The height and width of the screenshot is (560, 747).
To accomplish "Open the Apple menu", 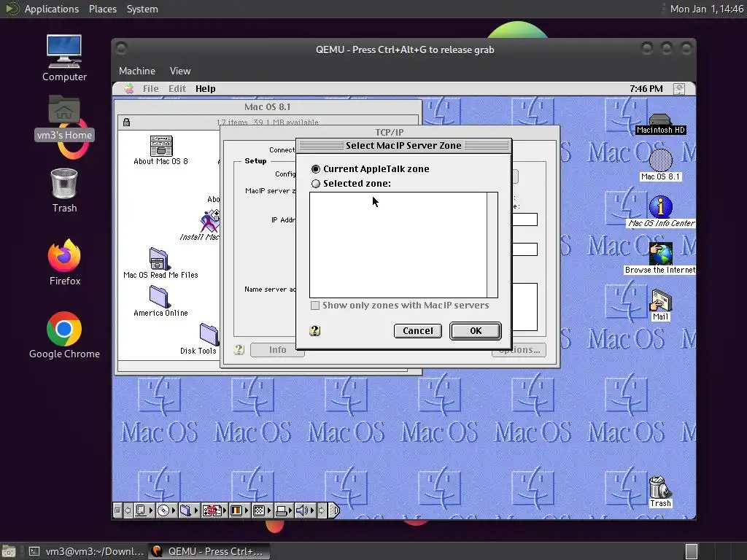I will tap(129, 88).
